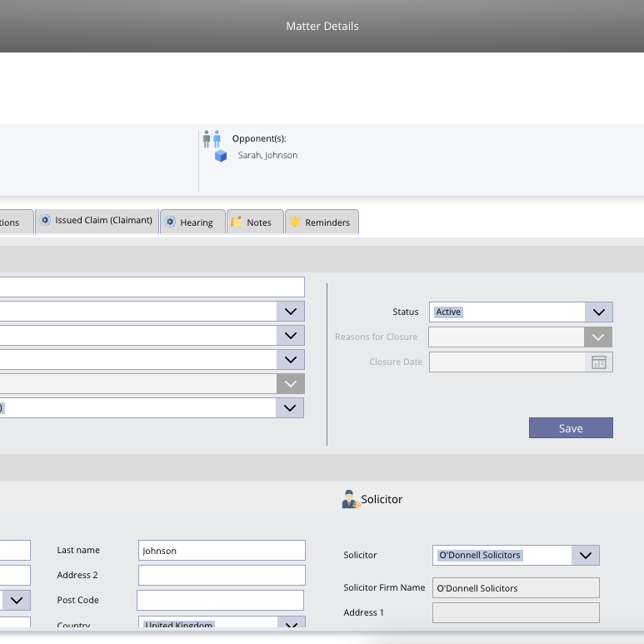Viewport: 644px width, 644px height.
Task: Open the Closure Date calendar picker
Action: tap(599, 362)
